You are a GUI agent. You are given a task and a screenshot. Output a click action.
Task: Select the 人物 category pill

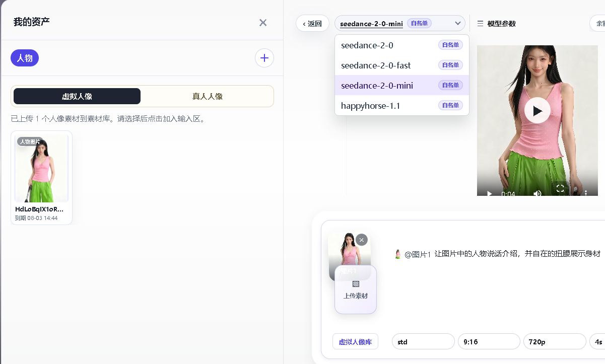coord(25,58)
